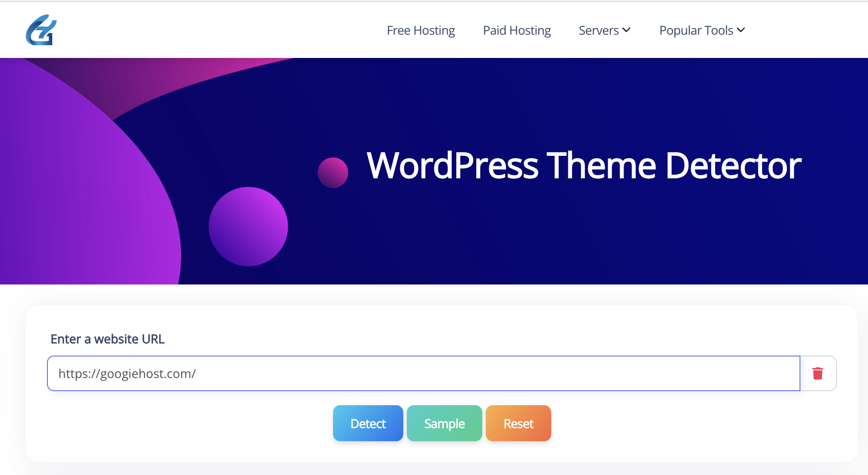Click the red trash icon

pos(818,373)
